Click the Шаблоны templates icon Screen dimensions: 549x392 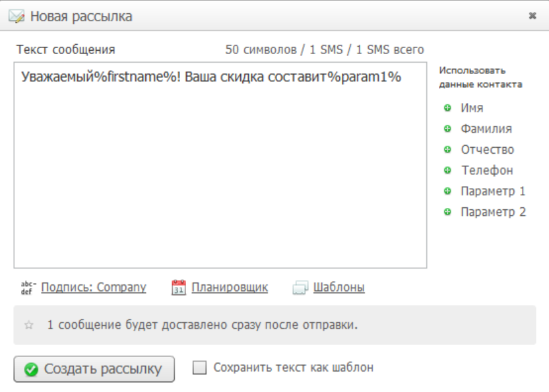tap(300, 288)
